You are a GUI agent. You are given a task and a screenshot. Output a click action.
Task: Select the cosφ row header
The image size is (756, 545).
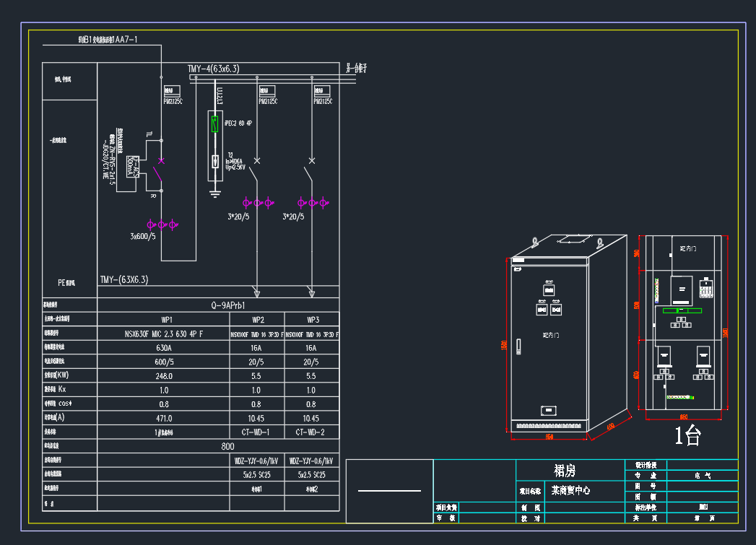(x=58, y=404)
